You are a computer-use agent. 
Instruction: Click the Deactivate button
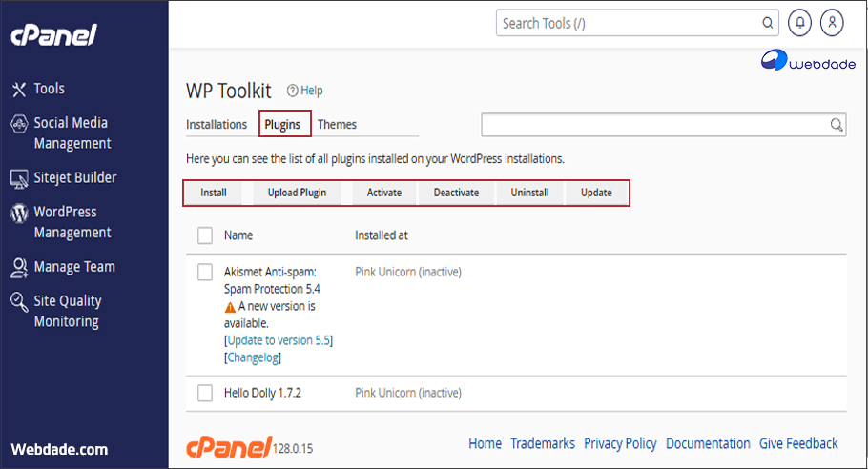456,193
